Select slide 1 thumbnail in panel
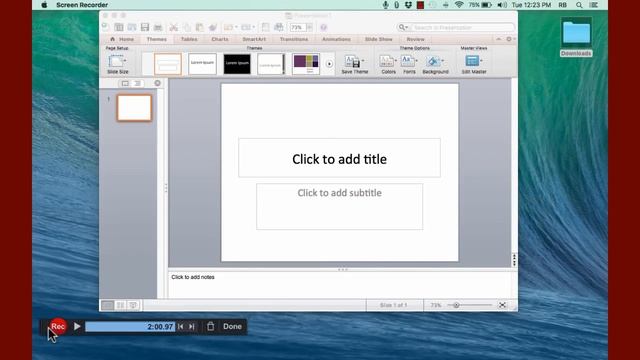This screenshot has width=640, height=360. [134, 108]
